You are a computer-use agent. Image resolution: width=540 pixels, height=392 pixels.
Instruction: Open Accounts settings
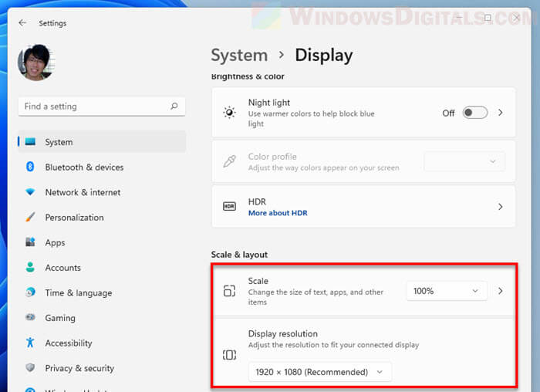[63, 268]
